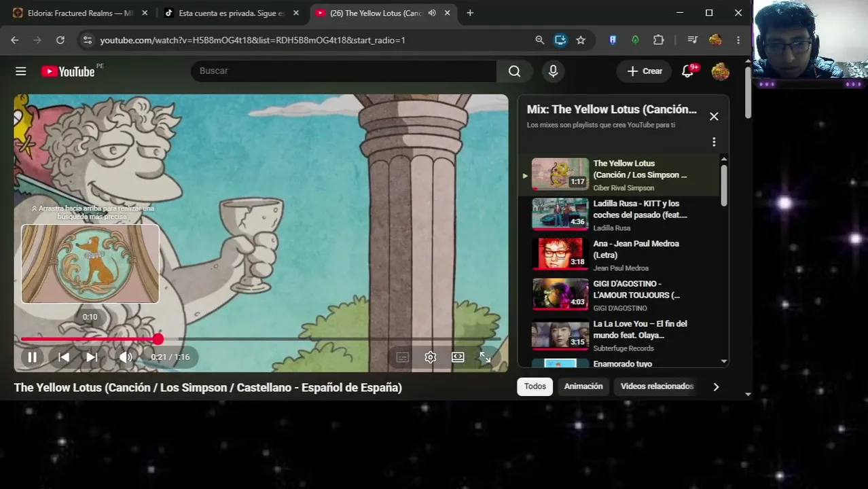The width and height of the screenshot is (868, 489).
Task: Open YouTube notifications bell
Action: [x=687, y=71]
